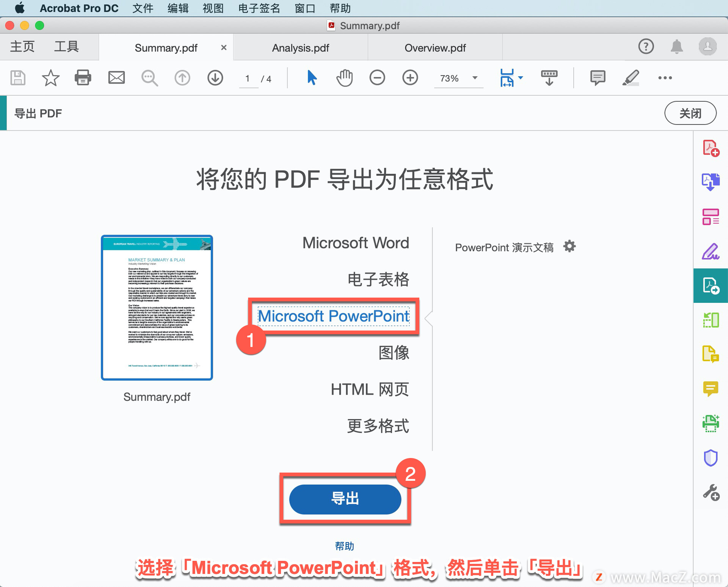Select the highlighter pen tool
This screenshot has width=728, height=587.
pyautogui.click(x=631, y=78)
